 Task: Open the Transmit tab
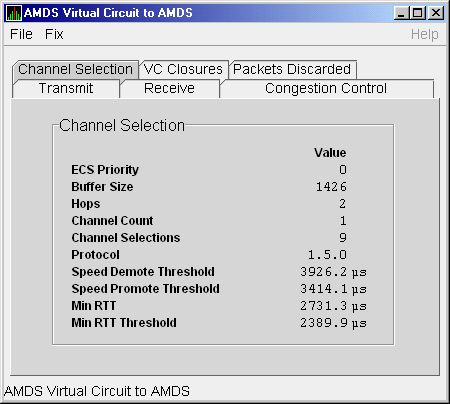(x=66, y=88)
